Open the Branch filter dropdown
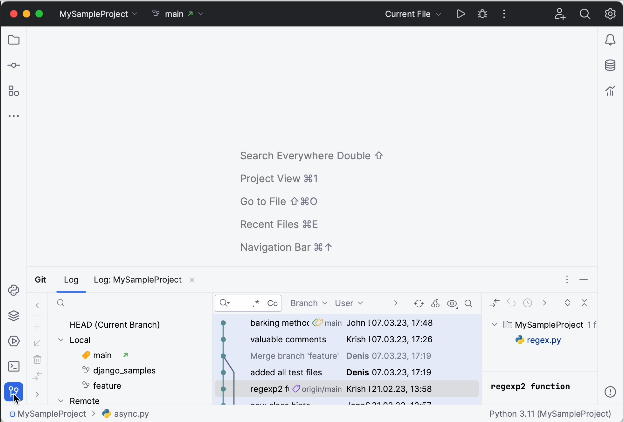 [x=308, y=303]
